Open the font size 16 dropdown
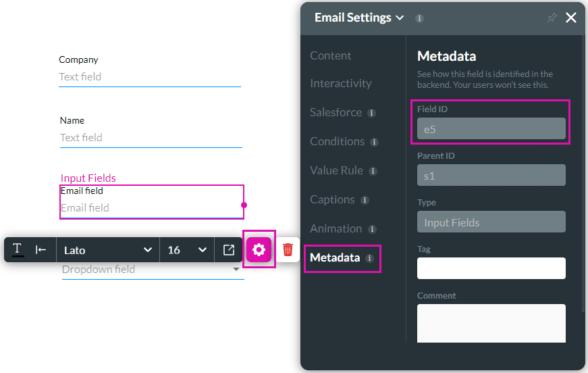 187,250
